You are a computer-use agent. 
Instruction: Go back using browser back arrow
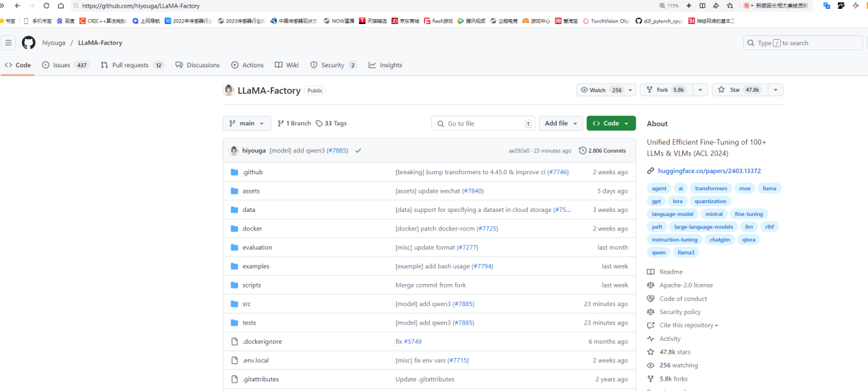pos(18,5)
